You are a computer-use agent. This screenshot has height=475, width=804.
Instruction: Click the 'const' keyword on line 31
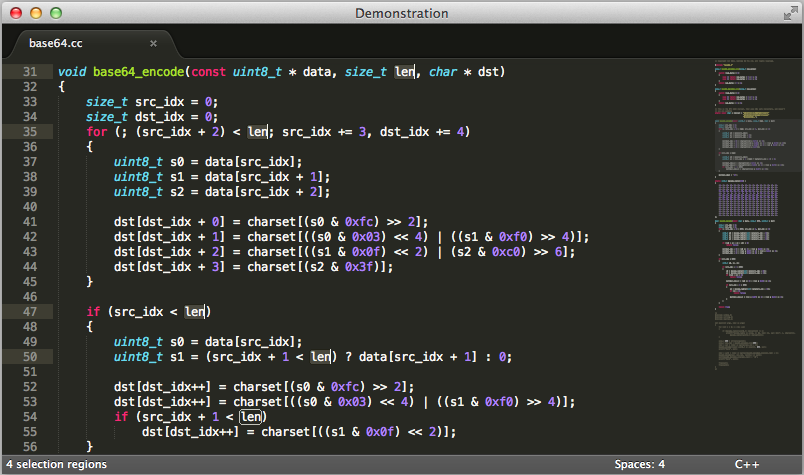208,72
